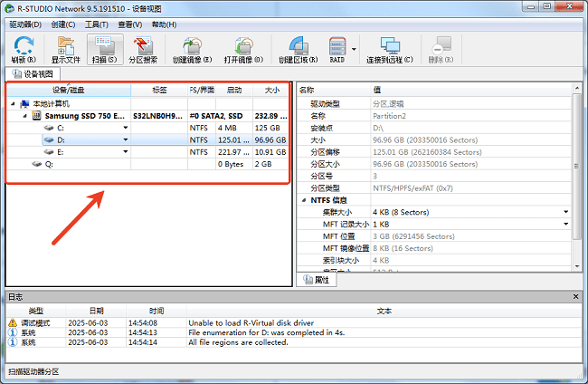Image resolution: width=588 pixels, height=384 pixels.
Task: Open the 查看(V) menu
Action: click(x=129, y=24)
